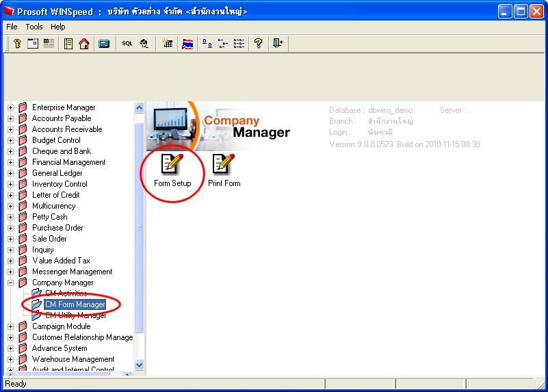Open the Tools menu
Viewport: 548px width, 392px height.
click(34, 27)
